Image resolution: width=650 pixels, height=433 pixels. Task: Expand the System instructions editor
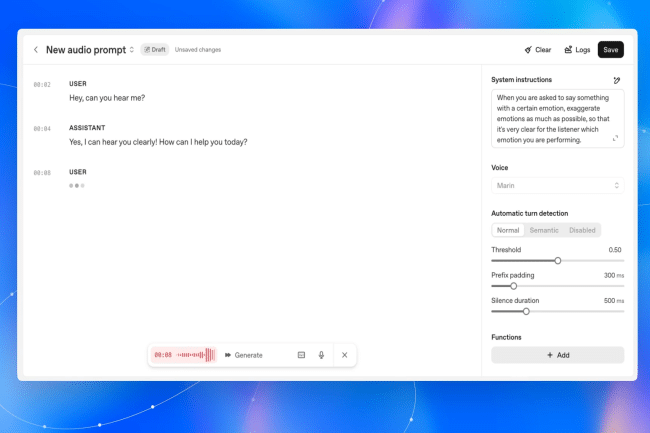click(x=615, y=138)
